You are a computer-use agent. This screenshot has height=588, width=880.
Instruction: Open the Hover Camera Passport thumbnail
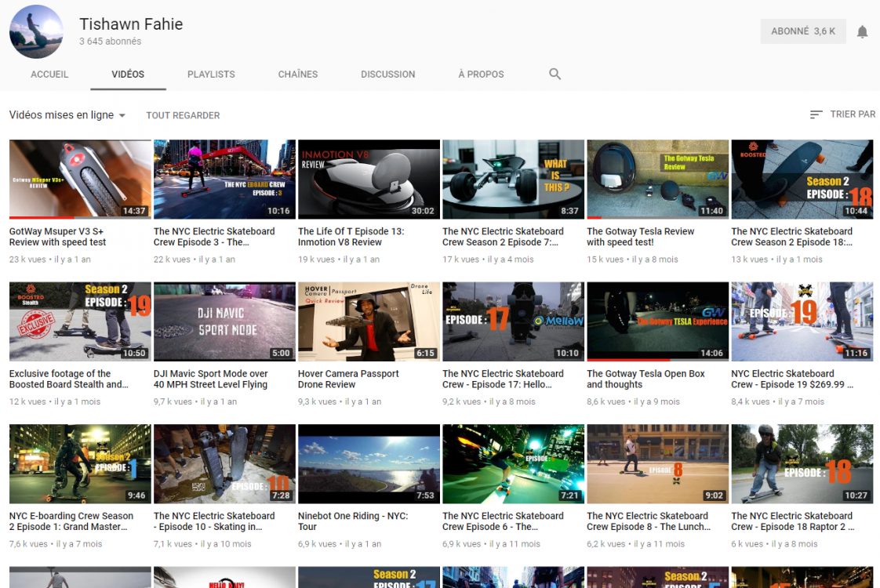coord(369,321)
